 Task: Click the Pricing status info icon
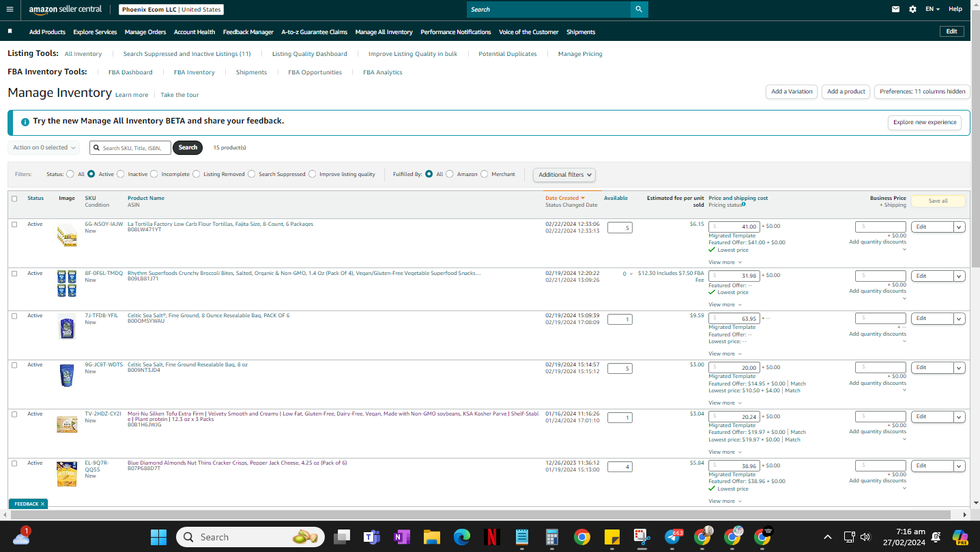tap(744, 204)
